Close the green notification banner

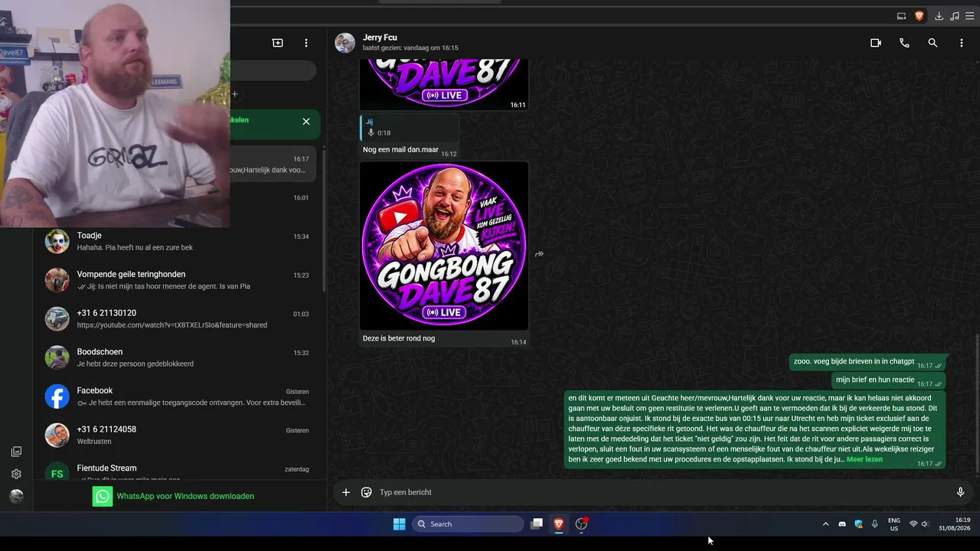[306, 122]
